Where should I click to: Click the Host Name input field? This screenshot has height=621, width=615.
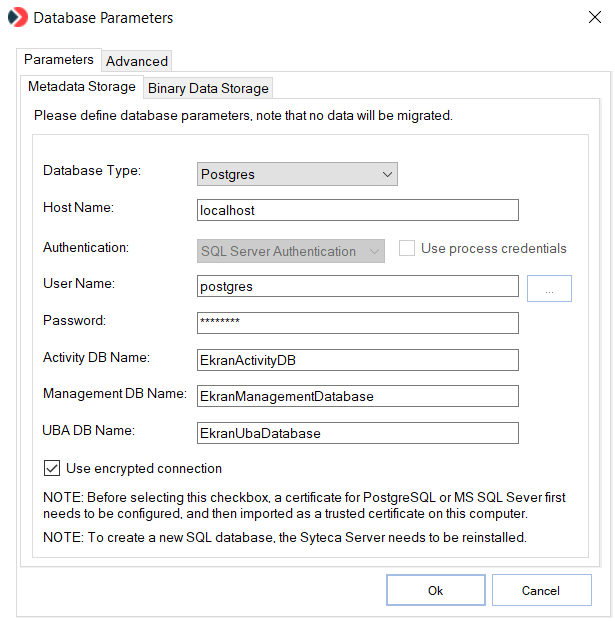click(358, 210)
